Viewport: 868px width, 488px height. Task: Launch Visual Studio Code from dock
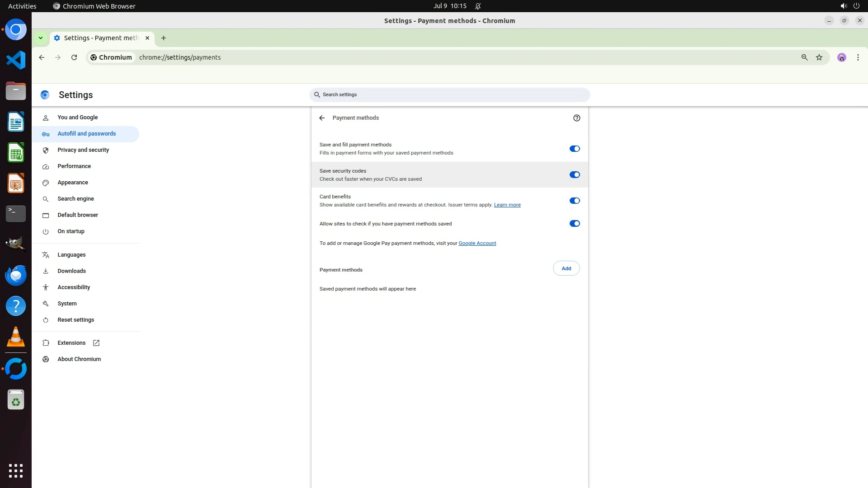point(16,60)
